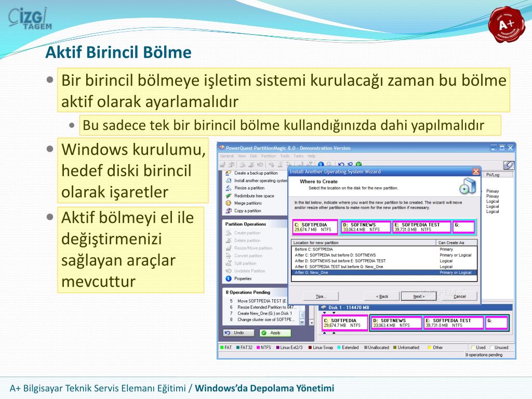The width and height of the screenshot is (532, 399).
Task: Open the Help menu
Action: coord(312,156)
